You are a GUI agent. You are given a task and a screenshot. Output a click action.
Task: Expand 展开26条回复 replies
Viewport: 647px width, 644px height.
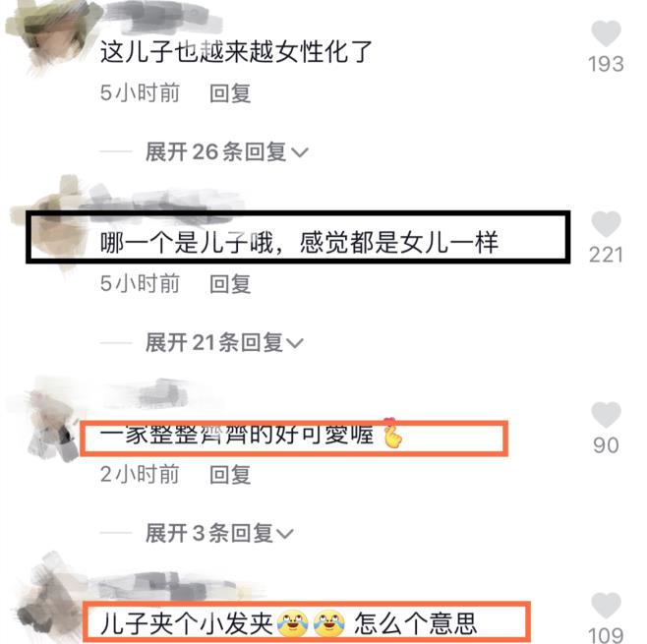point(226,151)
